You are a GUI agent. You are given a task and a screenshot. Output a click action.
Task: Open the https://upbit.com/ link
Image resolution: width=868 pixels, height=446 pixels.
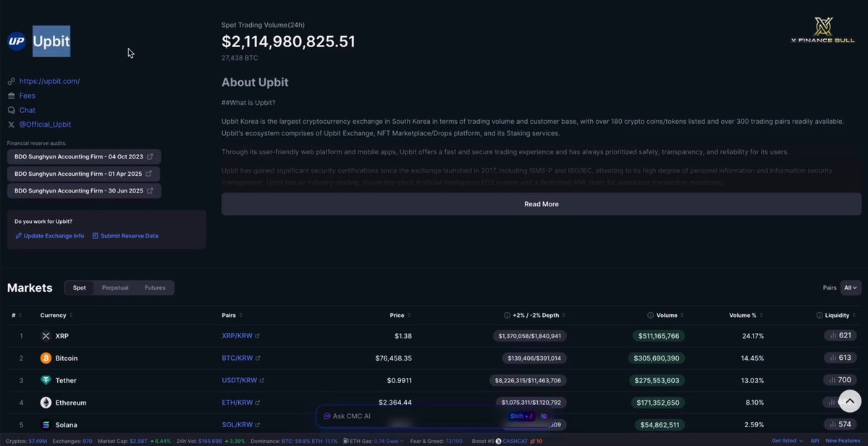pos(49,81)
